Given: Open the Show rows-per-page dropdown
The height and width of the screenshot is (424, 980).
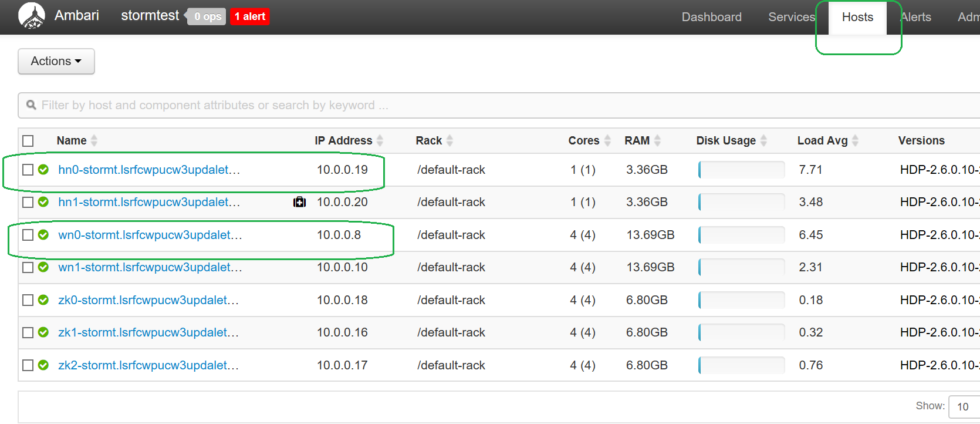Looking at the screenshot, I should (x=964, y=406).
